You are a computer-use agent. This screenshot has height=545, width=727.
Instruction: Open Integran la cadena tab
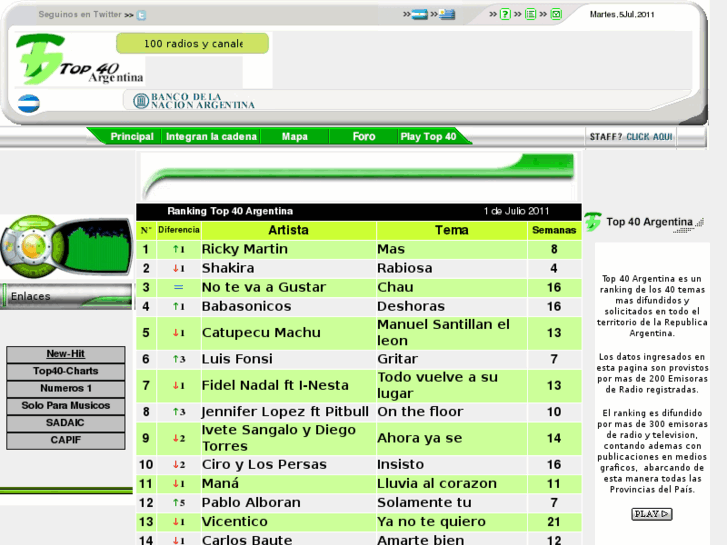click(211, 136)
